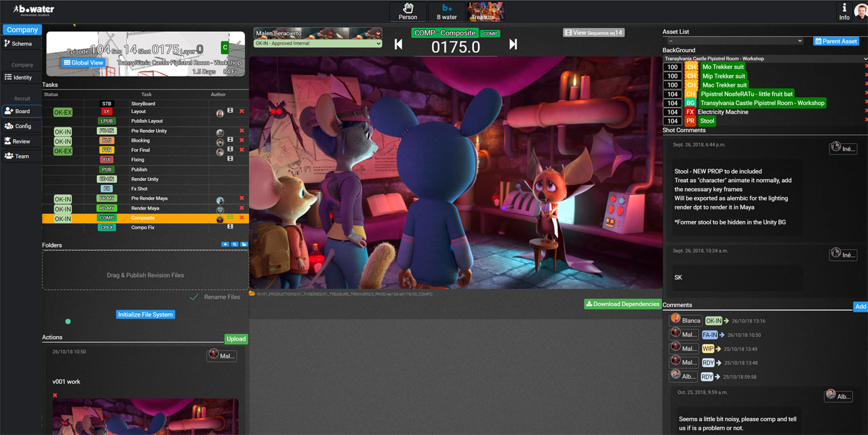Image resolution: width=868 pixels, height=435 pixels.
Task: Select the Storyboard task row
Action: click(x=145, y=104)
